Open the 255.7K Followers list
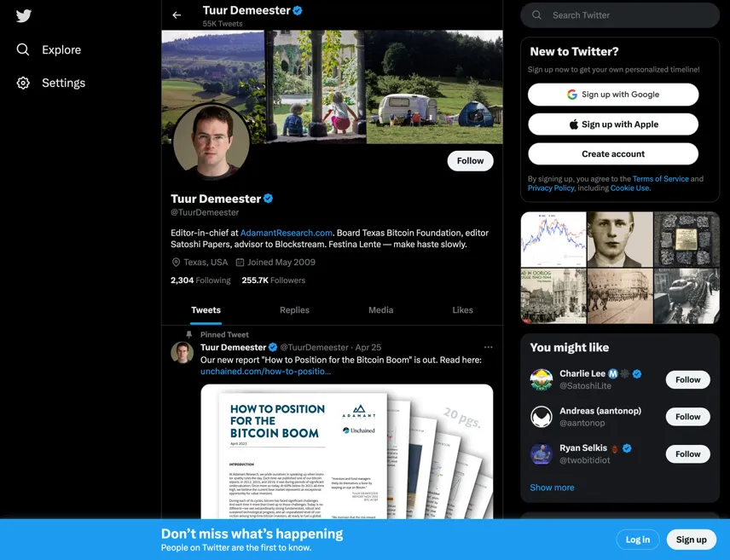This screenshot has width=730, height=560. pyautogui.click(x=273, y=280)
